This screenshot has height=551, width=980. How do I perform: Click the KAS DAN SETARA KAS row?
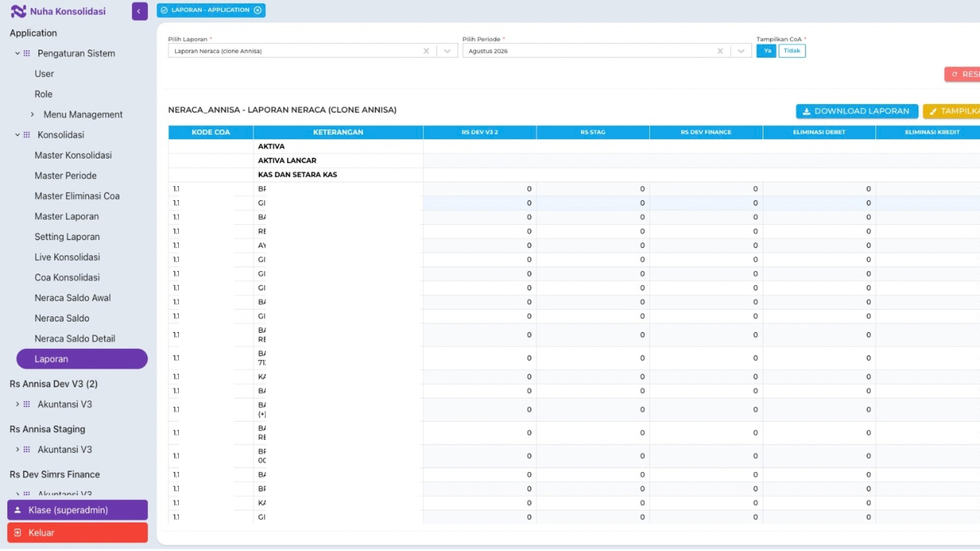574,174
